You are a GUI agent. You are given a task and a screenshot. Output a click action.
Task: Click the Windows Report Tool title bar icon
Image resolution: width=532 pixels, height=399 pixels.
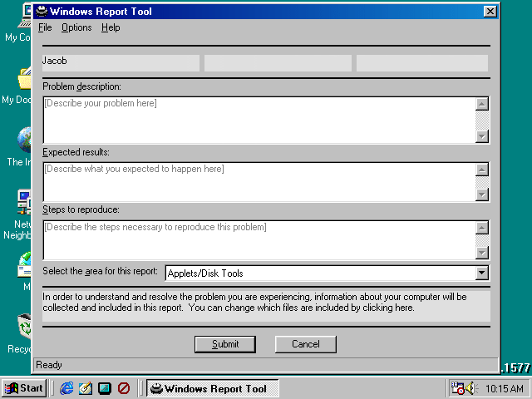[x=42, y=11]
